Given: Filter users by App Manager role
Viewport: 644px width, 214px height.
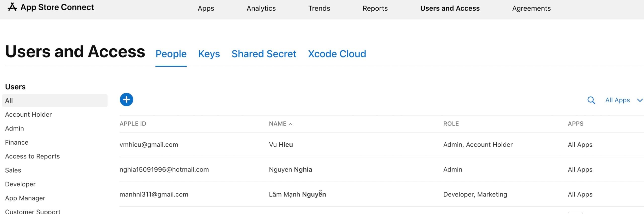Looking at the screenshot, I should point(25,198).
